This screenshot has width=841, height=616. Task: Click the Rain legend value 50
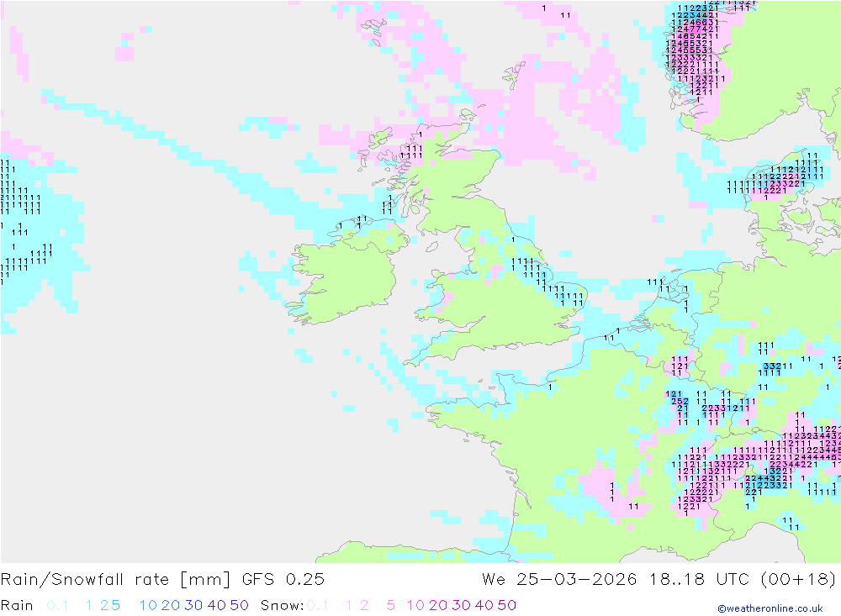tap(239, 605)
